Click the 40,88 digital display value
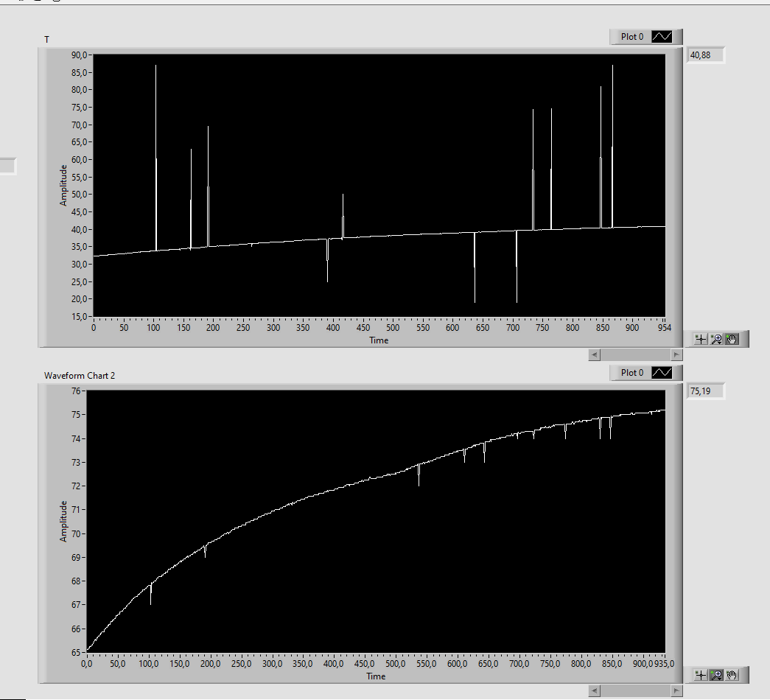This screenshot has height=700, width=770. pos(704,55)
